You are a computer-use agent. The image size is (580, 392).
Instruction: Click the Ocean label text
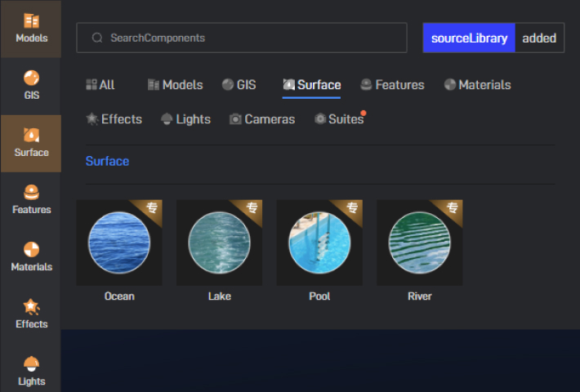[119, 296]
